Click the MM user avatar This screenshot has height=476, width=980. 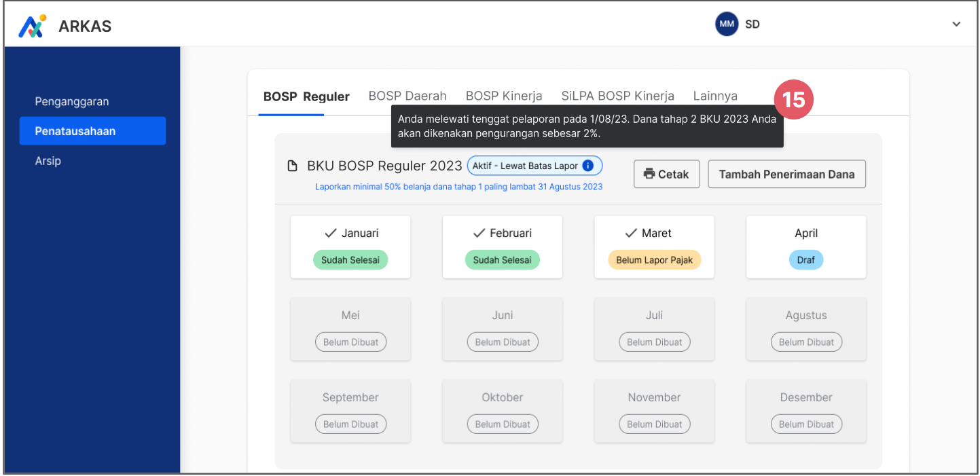tap(727, 24)
